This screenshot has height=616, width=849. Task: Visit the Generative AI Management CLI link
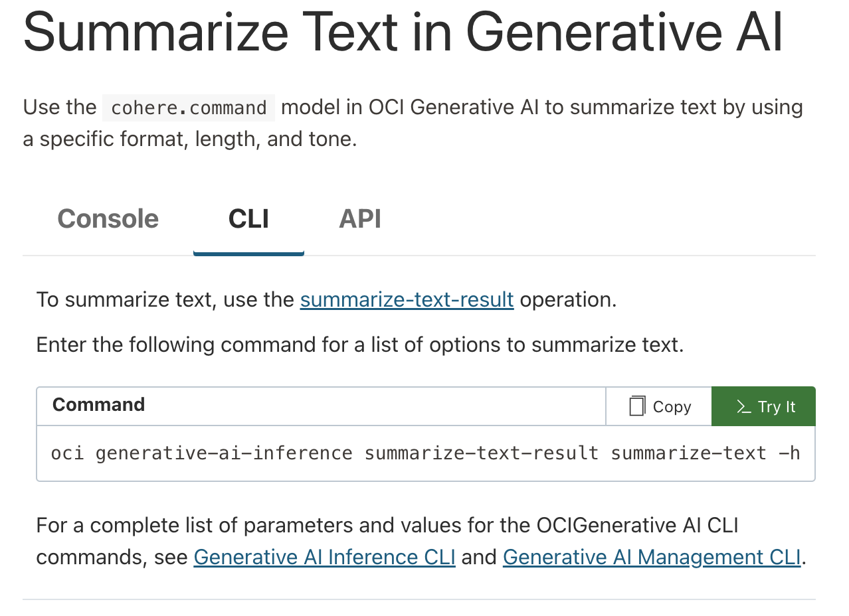point(652,557)
